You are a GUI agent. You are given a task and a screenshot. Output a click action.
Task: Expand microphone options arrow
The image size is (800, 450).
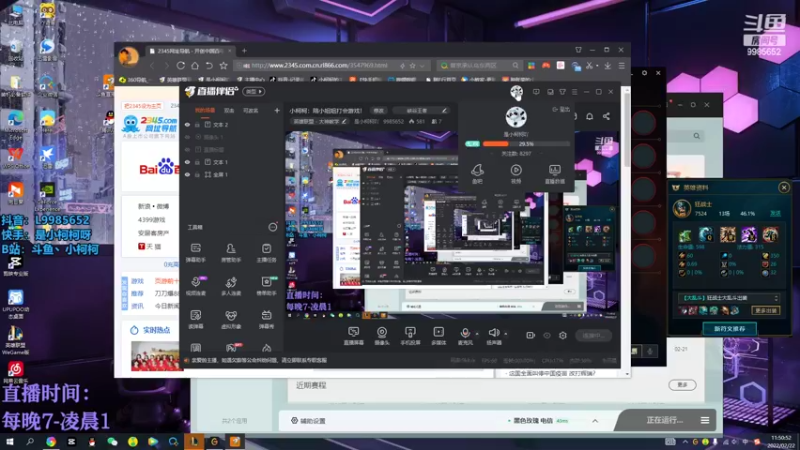[478, 334]
